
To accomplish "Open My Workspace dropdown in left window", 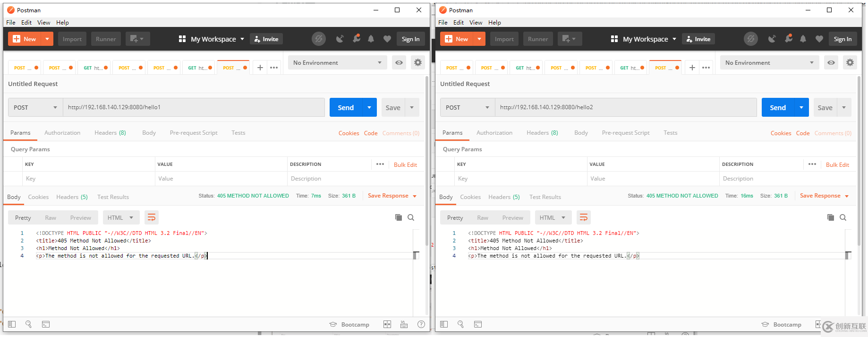I will tap(212, 39).
